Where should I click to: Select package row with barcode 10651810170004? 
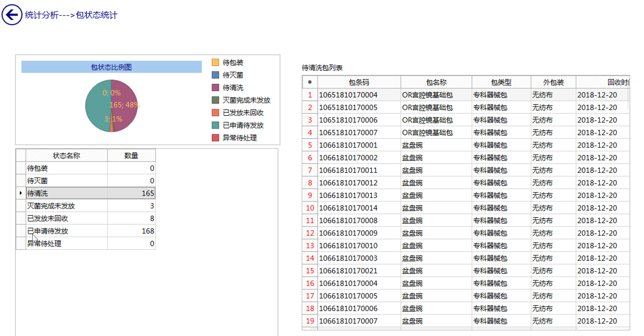[348, 95]
